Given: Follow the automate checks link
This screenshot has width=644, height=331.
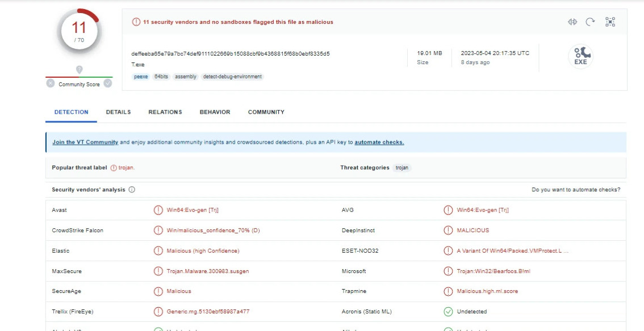Looking at the screenshot, I should [x=379, y=142].
